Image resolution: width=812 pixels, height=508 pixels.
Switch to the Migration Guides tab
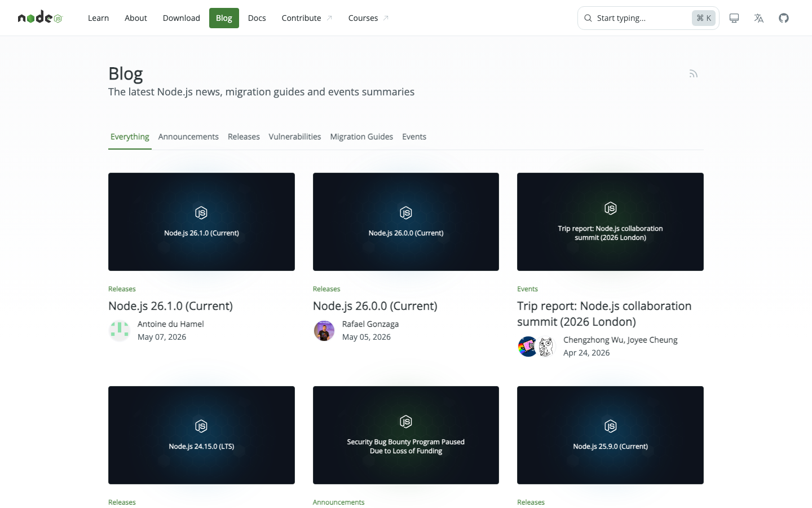coord(361,137)
